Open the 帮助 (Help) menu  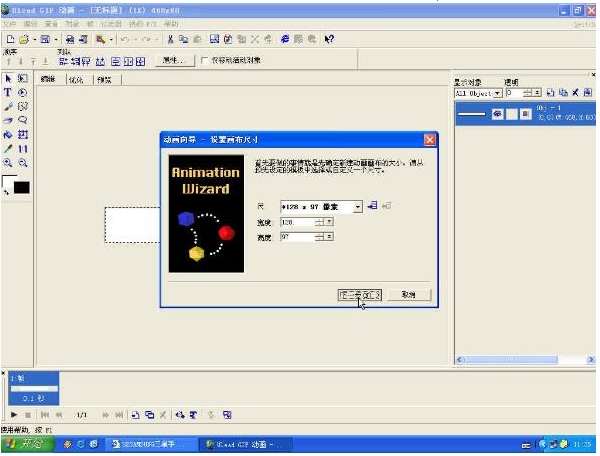(x=171, y=24)
